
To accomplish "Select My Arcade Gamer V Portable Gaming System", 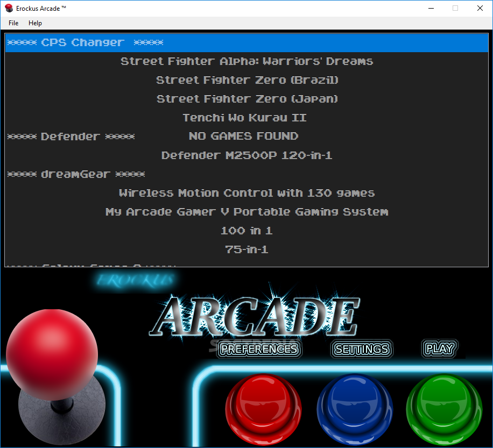I will click(246, 212).
